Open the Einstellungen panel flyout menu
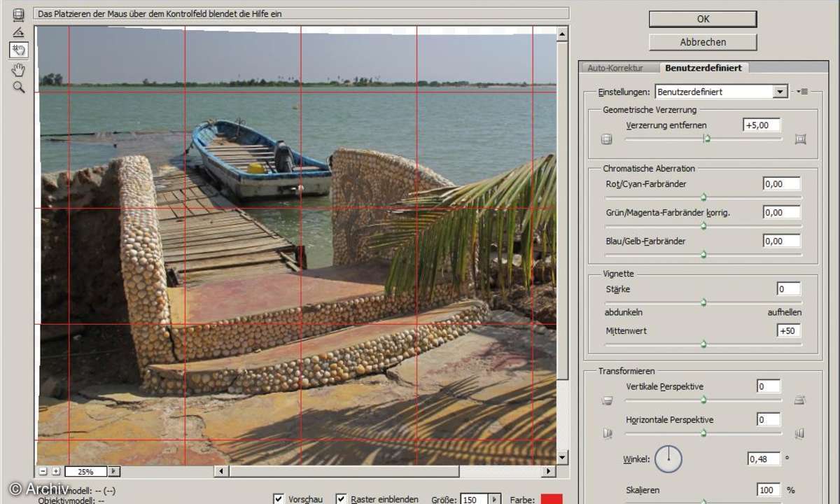The width and height of the screenshot is (840, 504). [x=803, y=92]
